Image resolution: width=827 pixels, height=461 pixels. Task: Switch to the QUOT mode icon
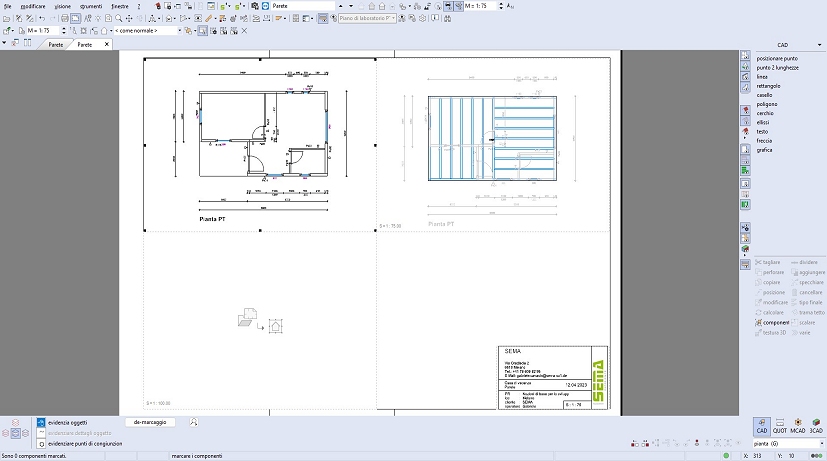(x=779, y=426)
